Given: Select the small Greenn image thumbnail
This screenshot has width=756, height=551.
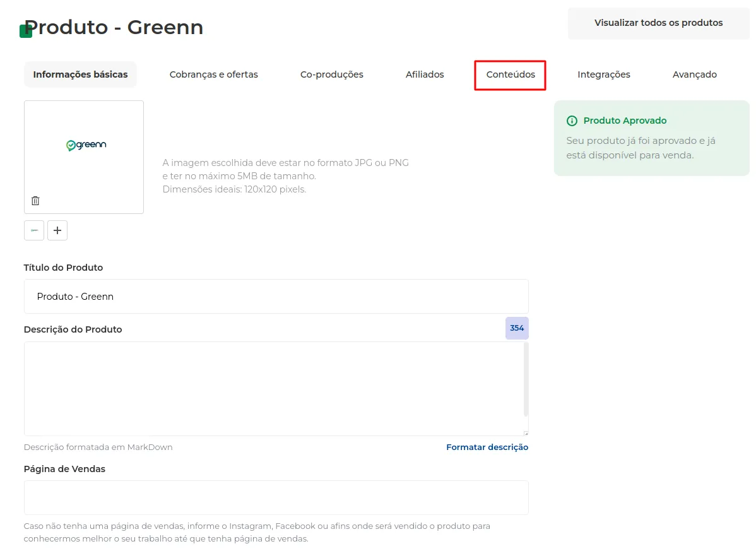Looking at the screenshot, I should point(33,230).
